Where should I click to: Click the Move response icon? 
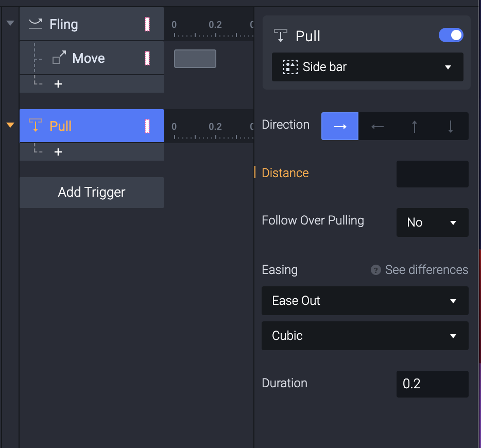(59, 58)
